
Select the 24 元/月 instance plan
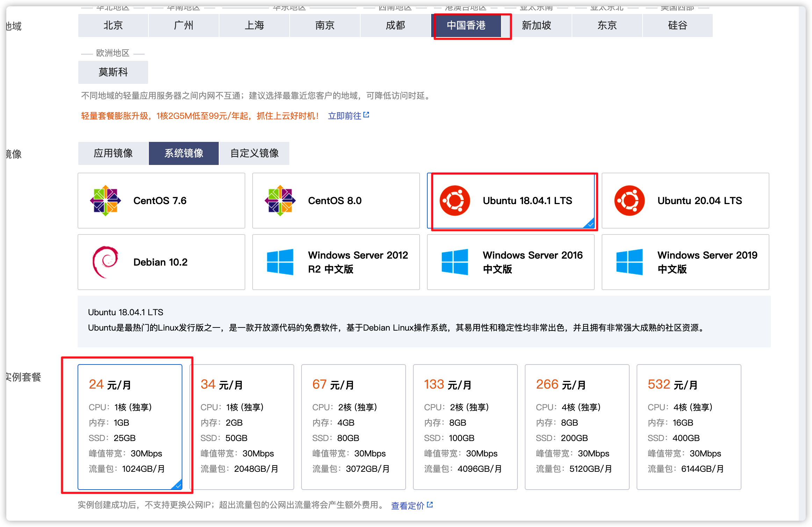[x=130, y=426]
